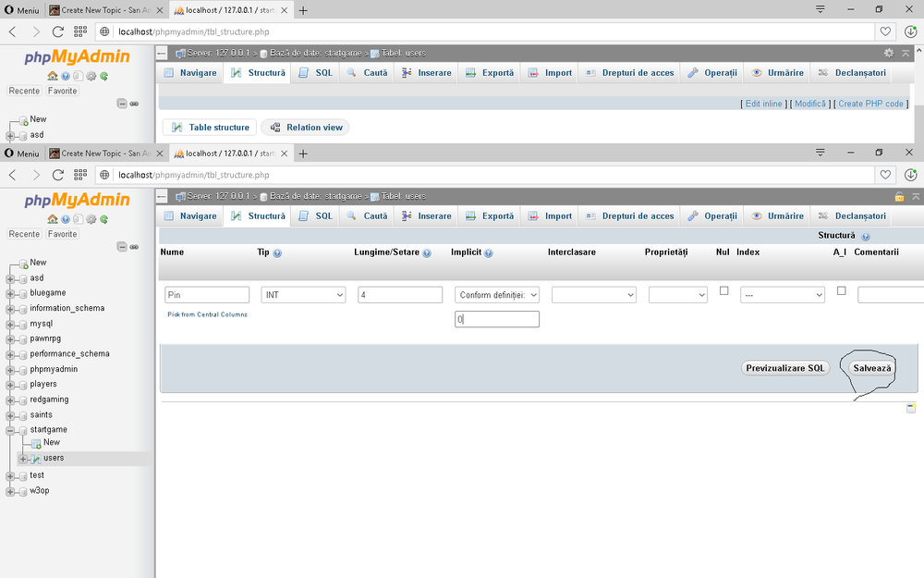Click settings gear in upper window sidebar
The image size is (924, 578).
[x=91, y=76]
